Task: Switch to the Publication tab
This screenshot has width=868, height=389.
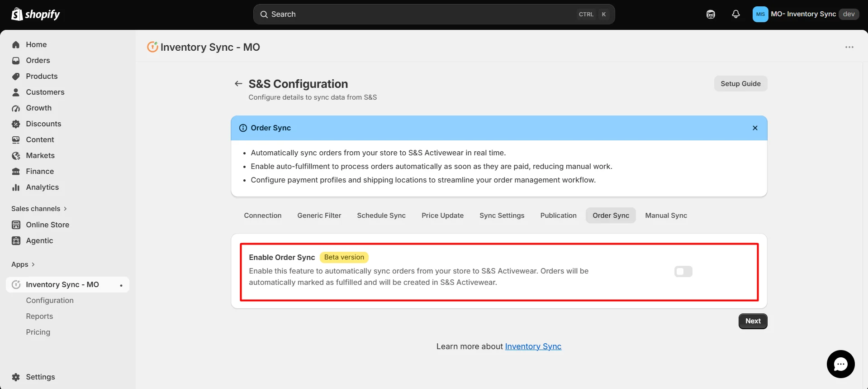Action: coord(558,216)
